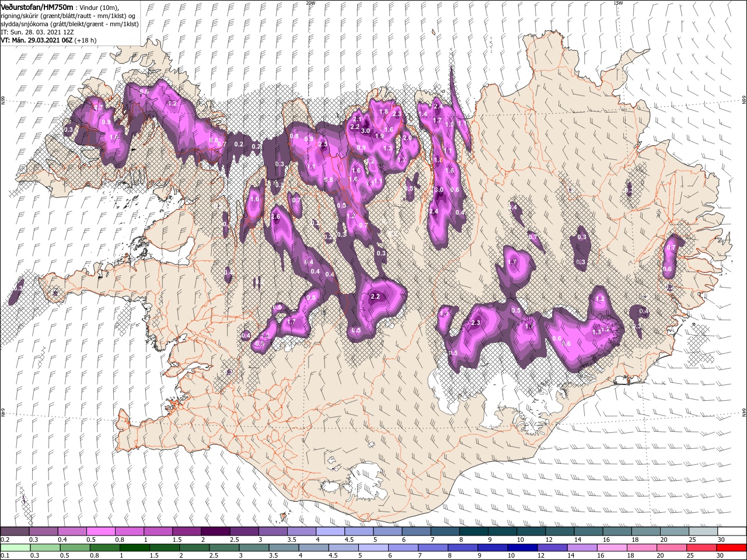Click the 'Vindur (10m),' header text
This screenshot has height=560, width=747.
99,7
